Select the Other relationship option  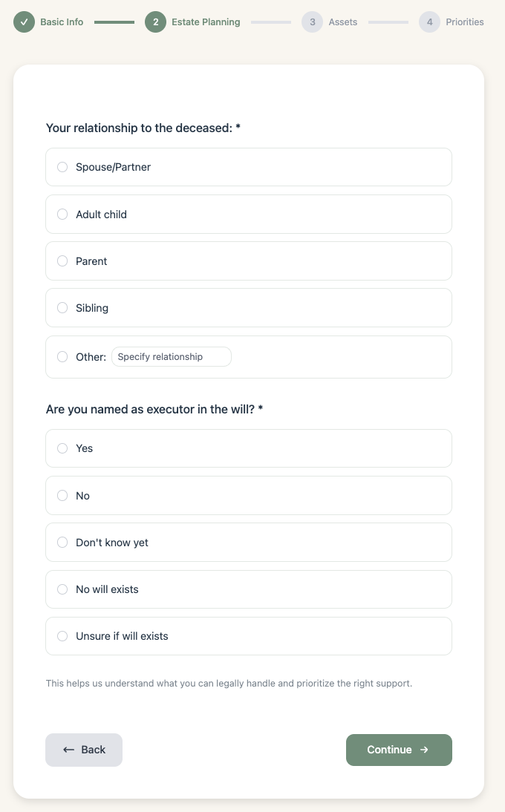pos(62,356)
